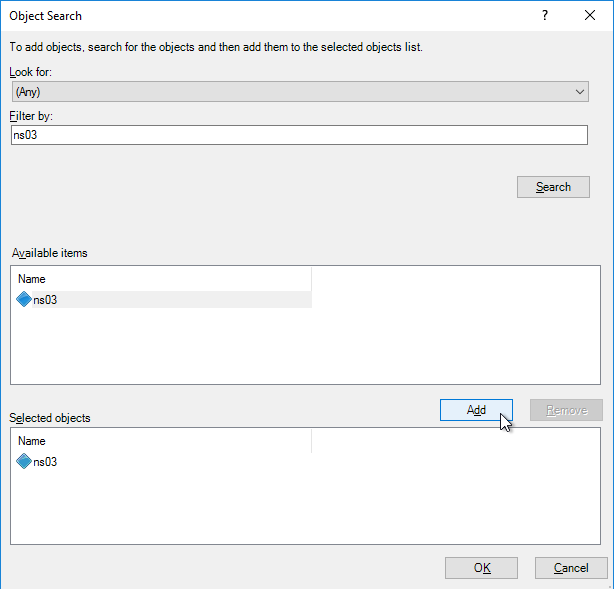The width and height of the screenshot is (614, 589).
Task: Close the Object Search dialog
Action: coord(590,16)
